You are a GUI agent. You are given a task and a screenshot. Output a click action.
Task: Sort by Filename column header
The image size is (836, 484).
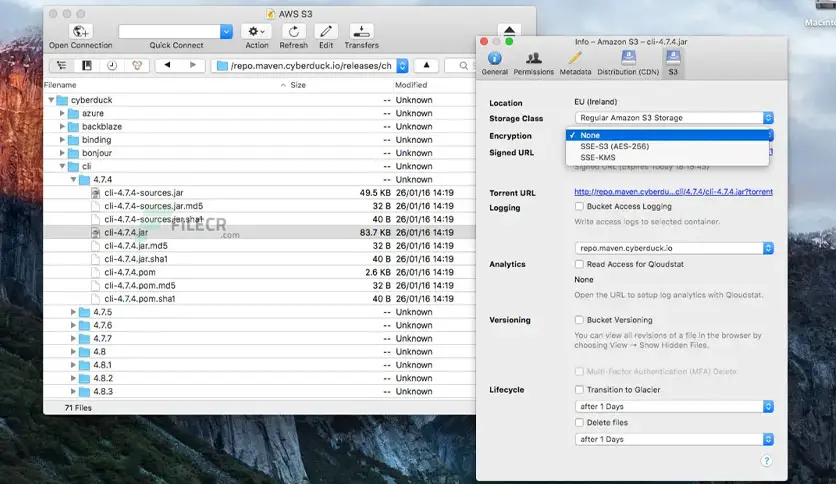(x=164, y=85)
